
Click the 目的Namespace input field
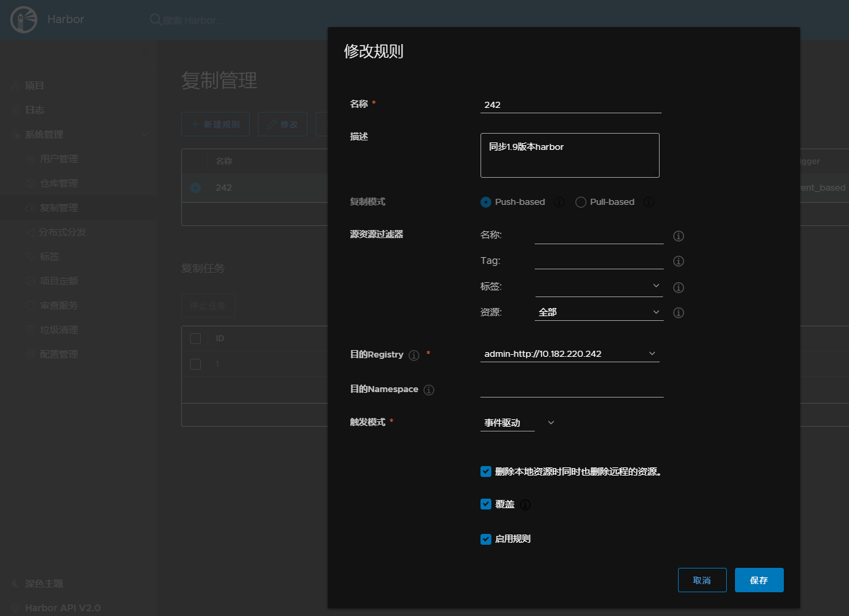click(x=572, y=389)
